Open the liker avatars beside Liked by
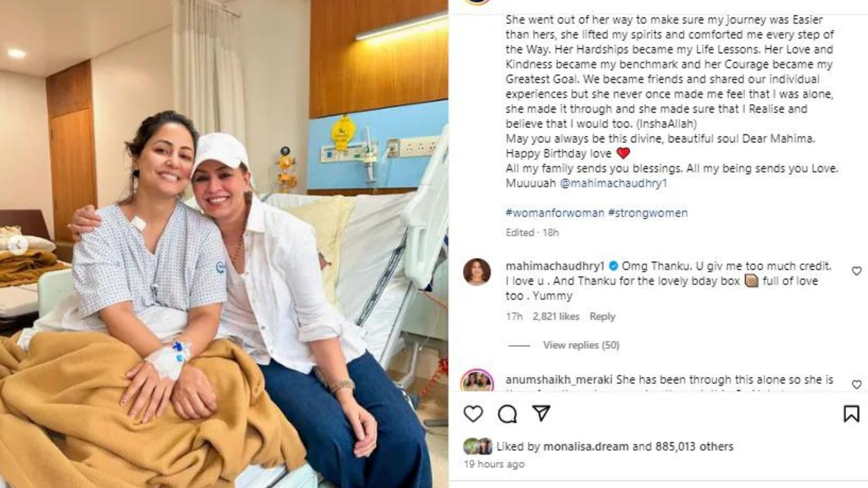868x488 pixels. click(478, 446)
